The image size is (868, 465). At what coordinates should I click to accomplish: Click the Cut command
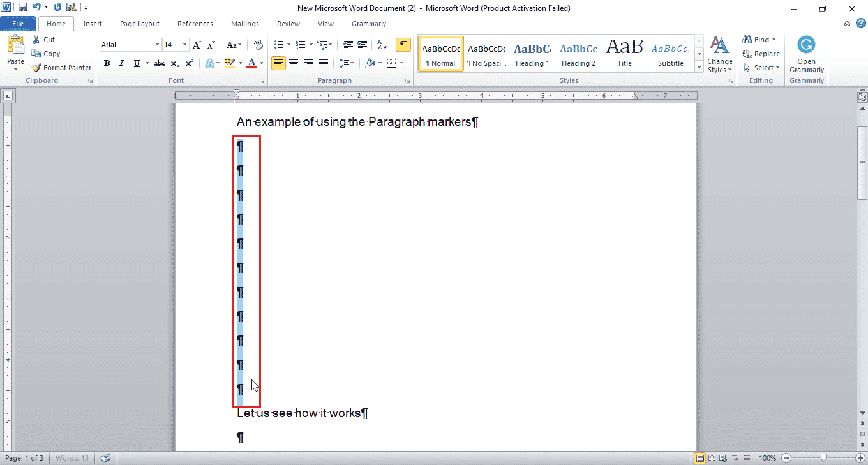coord(44,40)
